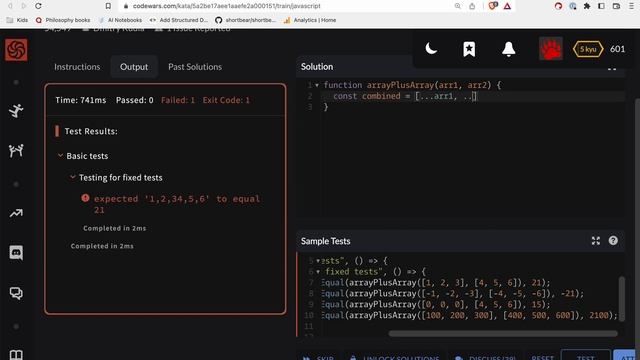Open the red paw profile avatar
The height and width of the screenshot is (360, 640).
[x=551, y=49]
